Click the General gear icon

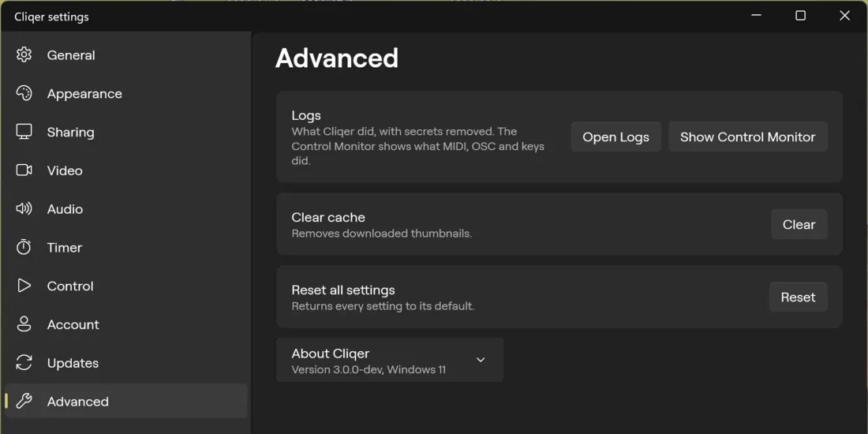click(24, 54)
